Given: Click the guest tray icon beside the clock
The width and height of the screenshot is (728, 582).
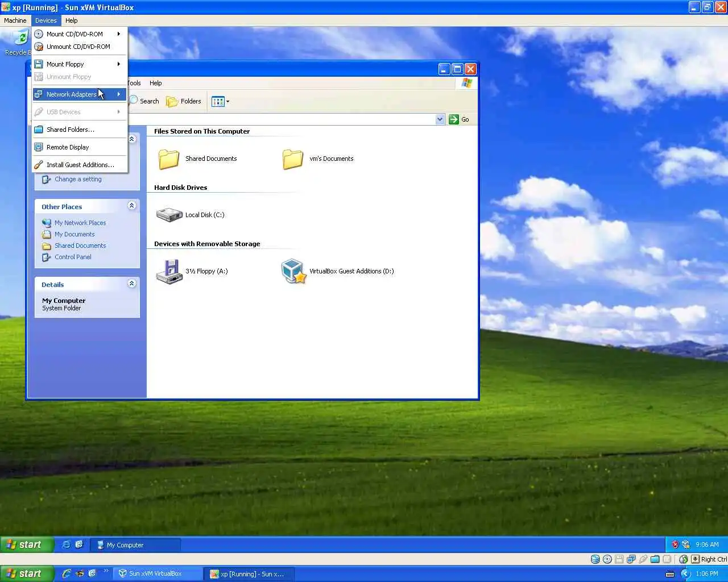Looking at the screenshot, I should coord(686,544).
